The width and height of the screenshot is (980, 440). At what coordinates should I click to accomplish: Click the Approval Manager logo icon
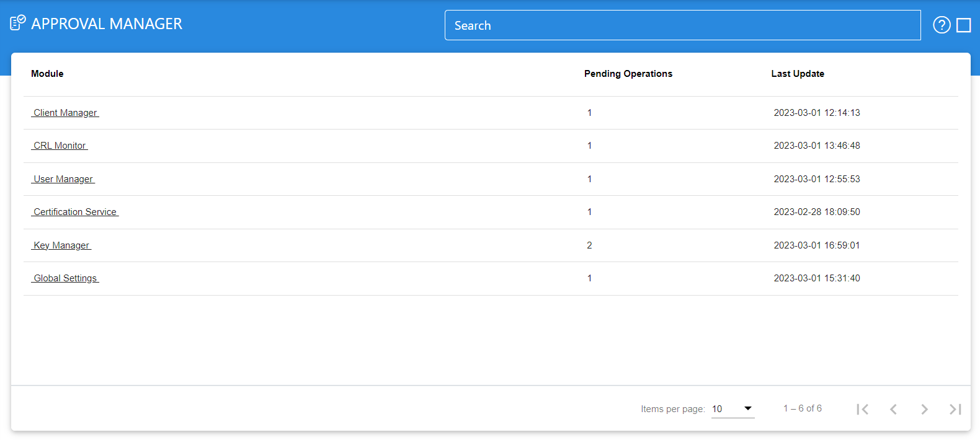click(17, 23)
